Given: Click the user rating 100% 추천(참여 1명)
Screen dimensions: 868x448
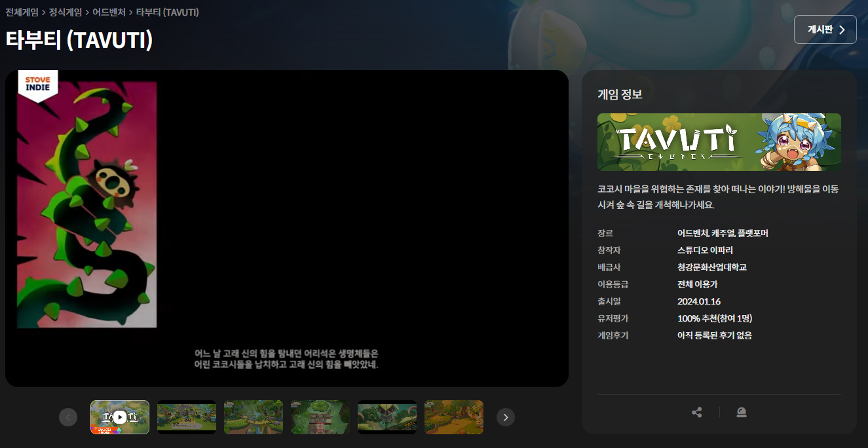Looking at the screenshot, I should (715, 318).
